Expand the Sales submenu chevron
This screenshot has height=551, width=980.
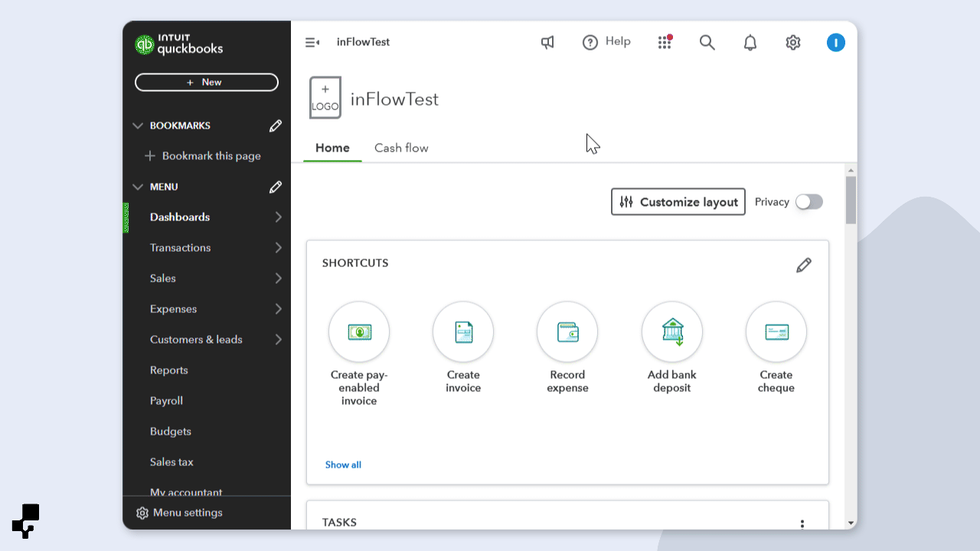click(279, 279)
